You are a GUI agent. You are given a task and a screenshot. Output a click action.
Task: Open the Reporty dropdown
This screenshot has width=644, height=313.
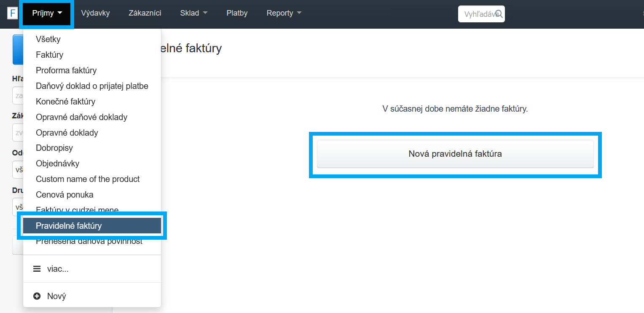click(284, 13)
